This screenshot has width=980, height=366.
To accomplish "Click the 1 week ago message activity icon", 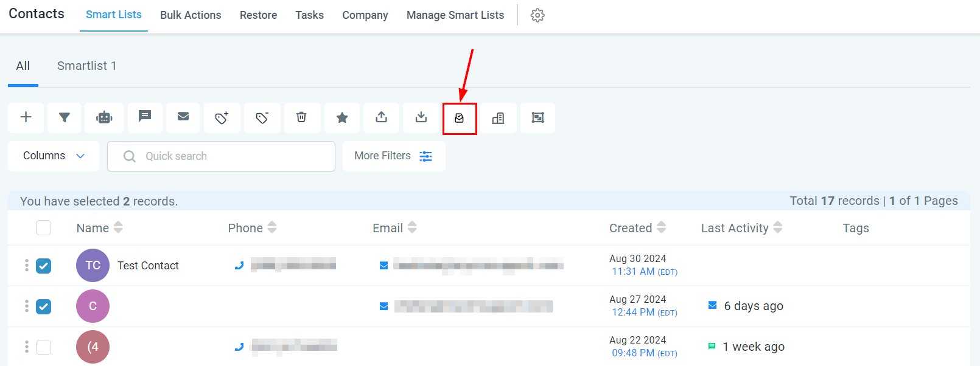I will [x=712, y=346].
